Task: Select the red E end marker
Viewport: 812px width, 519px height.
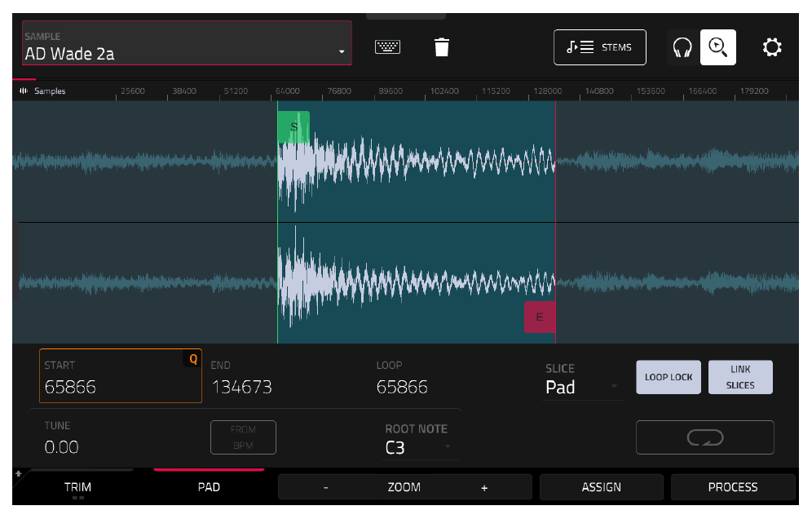Action: (x=540, y=317)
